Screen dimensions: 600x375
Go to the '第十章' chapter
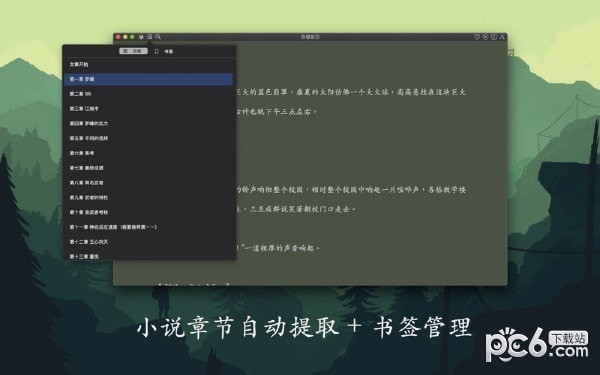(x=148, y=212)
